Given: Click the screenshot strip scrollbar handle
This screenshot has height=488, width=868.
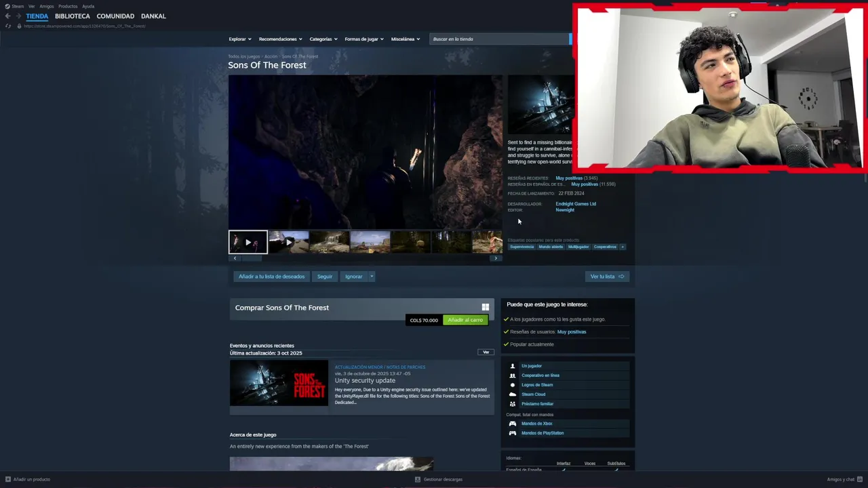Looking at the screenshot, I should coord(252,258).
